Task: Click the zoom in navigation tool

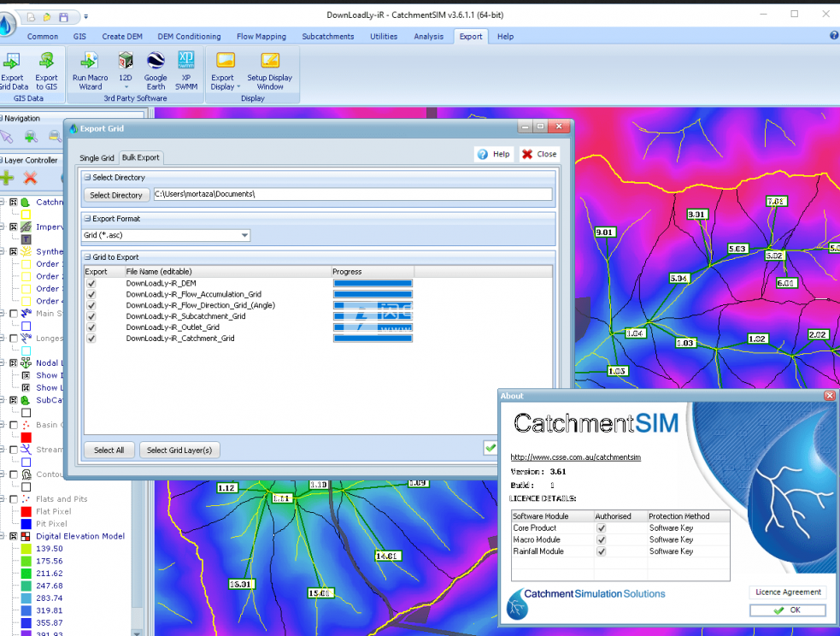Action: coord(31,137)
